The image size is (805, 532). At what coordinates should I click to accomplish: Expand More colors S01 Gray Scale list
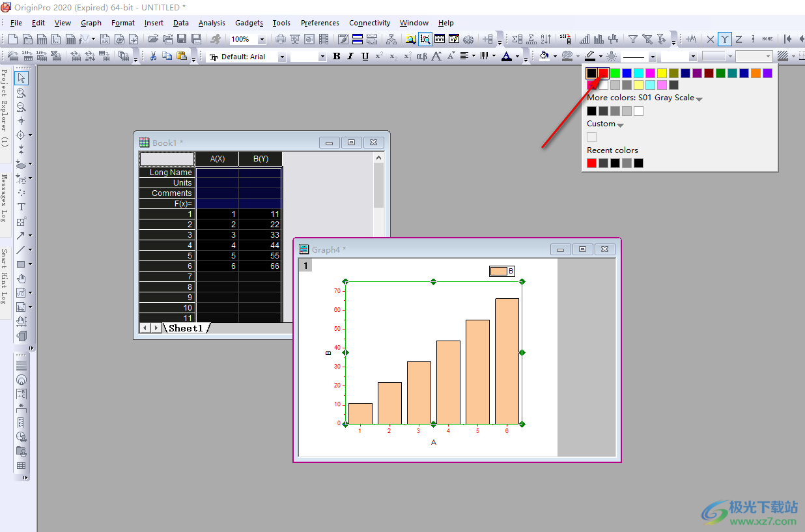pyautogui.click(x=699, y=99)
